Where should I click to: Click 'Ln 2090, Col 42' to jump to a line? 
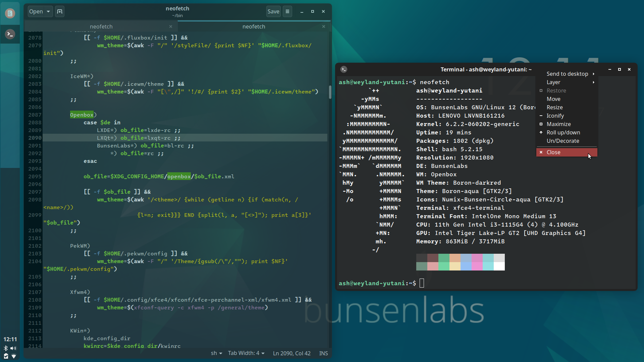pyautogui.click(x=291, y=353)
